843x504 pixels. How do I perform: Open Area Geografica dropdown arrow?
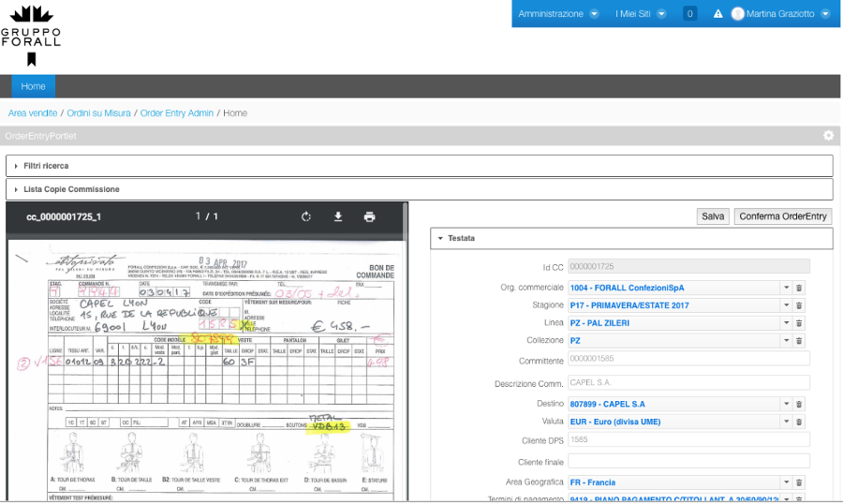click(x=786, y=482)
